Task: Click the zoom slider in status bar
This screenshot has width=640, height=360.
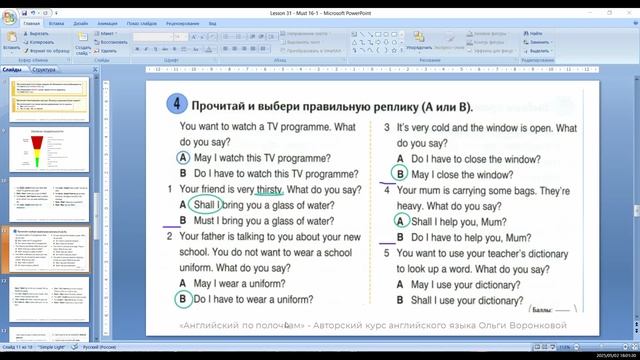Action: tap(601, 347)
